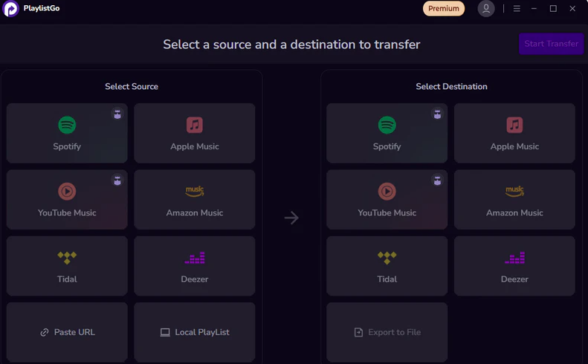
Task: Close the PlaylistGo window
Action: click(x=572, y=8)
